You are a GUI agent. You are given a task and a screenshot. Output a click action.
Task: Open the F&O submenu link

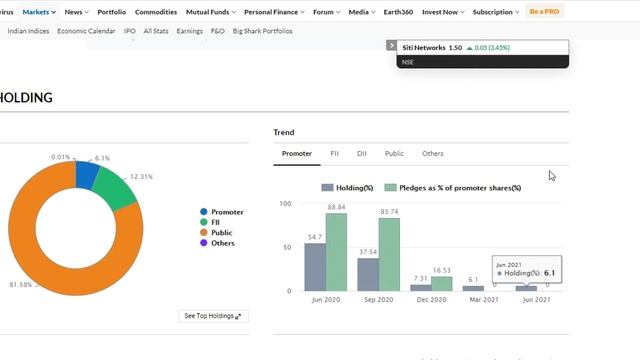[x=218, y=31]
